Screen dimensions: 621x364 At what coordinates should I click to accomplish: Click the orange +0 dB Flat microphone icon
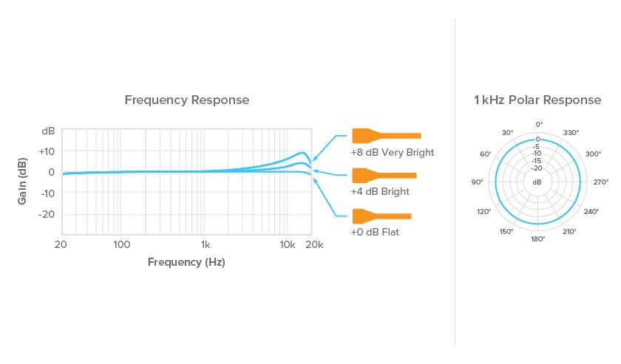381,216
